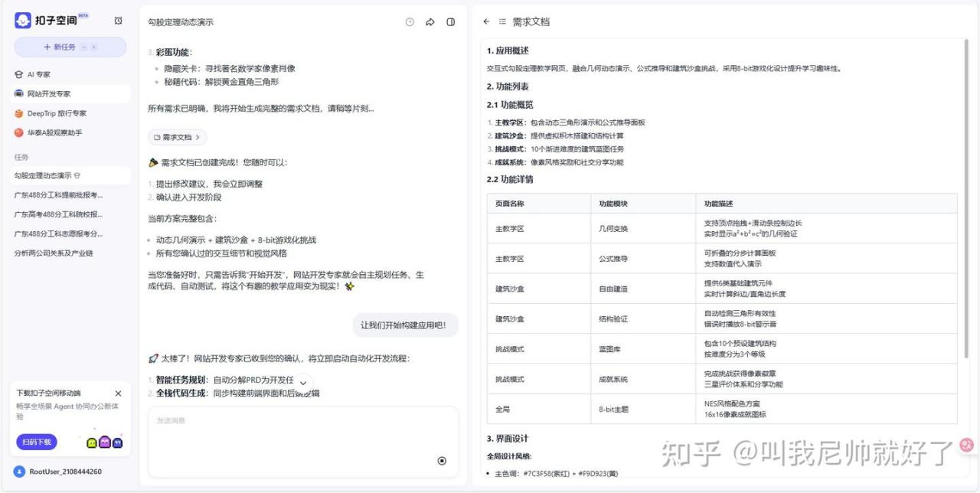The width and height of the screenshot is (980, 493).
Task: Click the 新任务 button
Action: 70,47
